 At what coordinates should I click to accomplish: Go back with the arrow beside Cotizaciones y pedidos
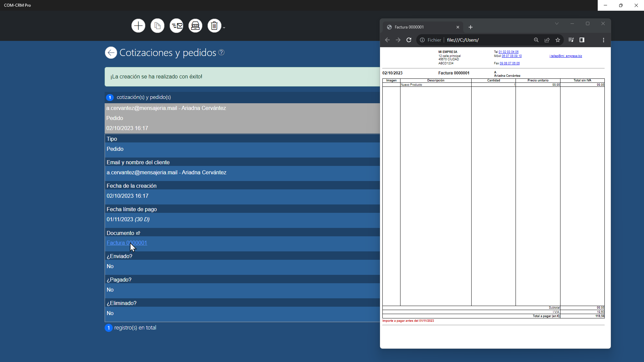coord(111,53)
